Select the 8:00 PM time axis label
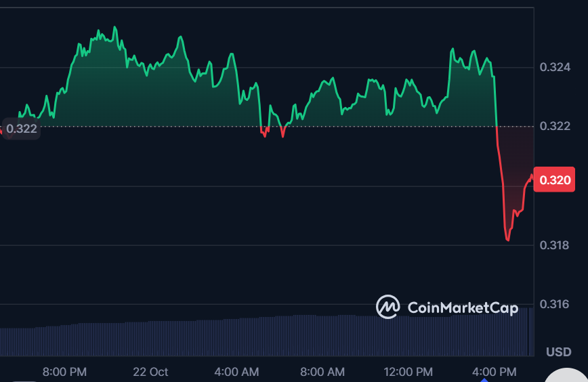 [x=64, y=372]
